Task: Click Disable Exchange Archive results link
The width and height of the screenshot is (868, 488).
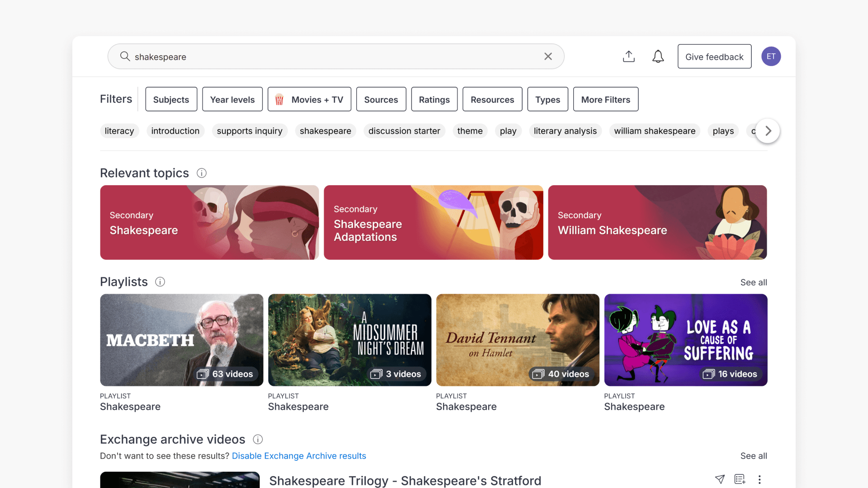Action: click(299, 456)
